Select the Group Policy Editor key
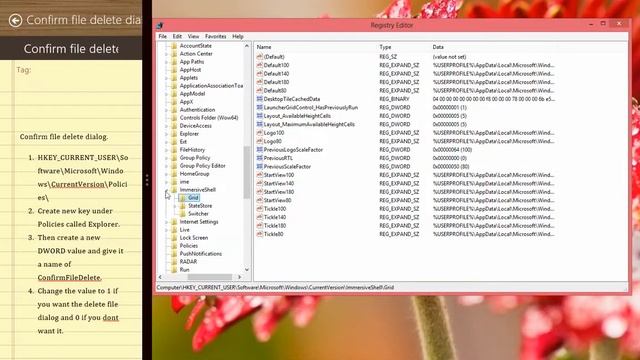The image size is (640, 360). (x=202, y=166)
